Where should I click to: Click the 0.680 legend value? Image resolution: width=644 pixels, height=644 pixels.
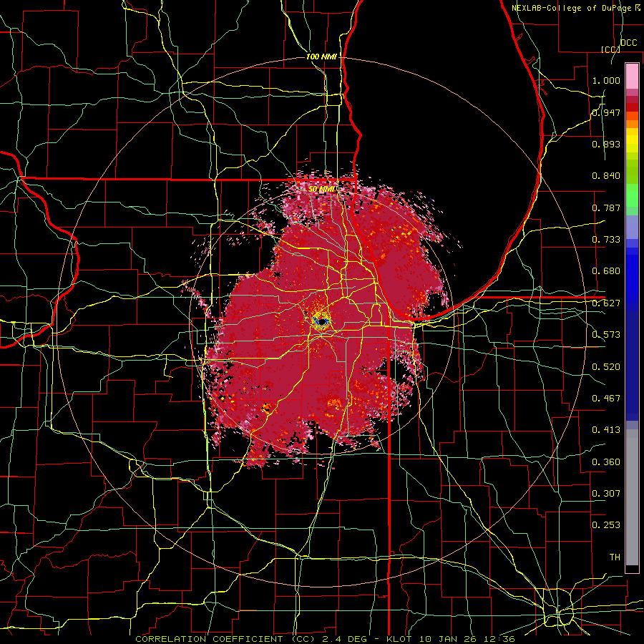[606, 271]
